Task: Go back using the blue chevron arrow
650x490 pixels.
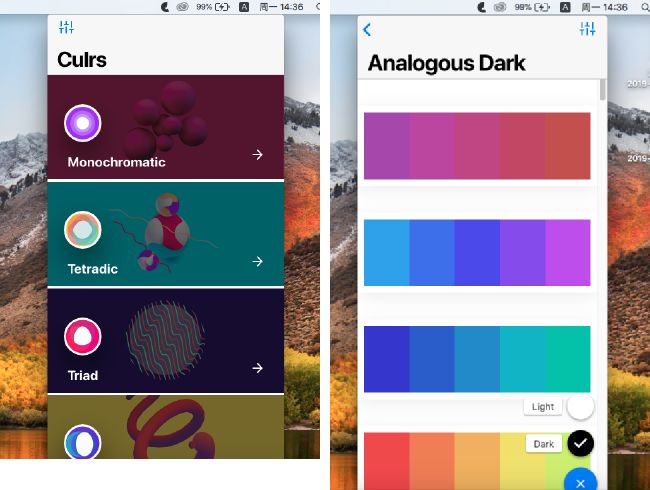Action: pyautogui.click(x=367, y=29)
